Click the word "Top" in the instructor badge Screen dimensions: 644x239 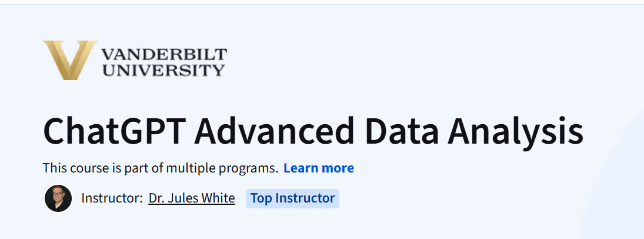tap(262, 198)
